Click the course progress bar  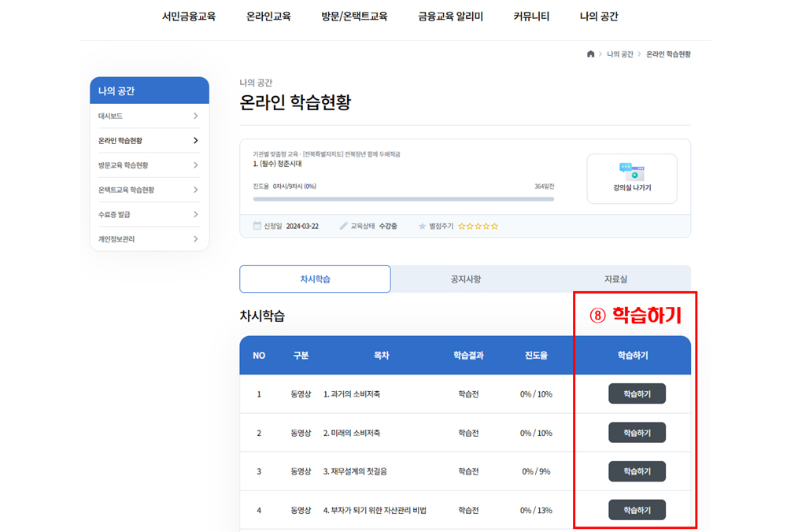pos(404,199)
